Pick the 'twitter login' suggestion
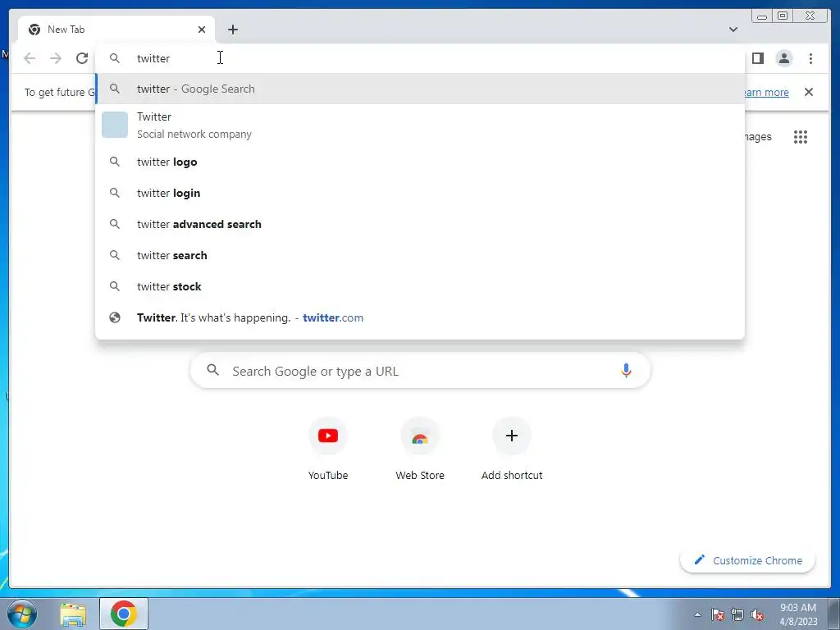The width and height of the screenshot is (840, 630). click(420, 193)
